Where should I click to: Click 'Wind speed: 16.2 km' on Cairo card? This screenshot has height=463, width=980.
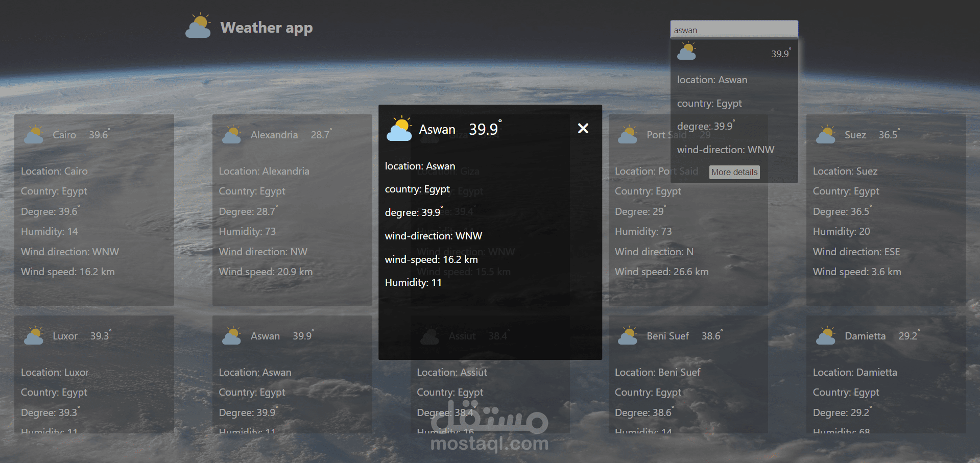[x=68, y=272]
